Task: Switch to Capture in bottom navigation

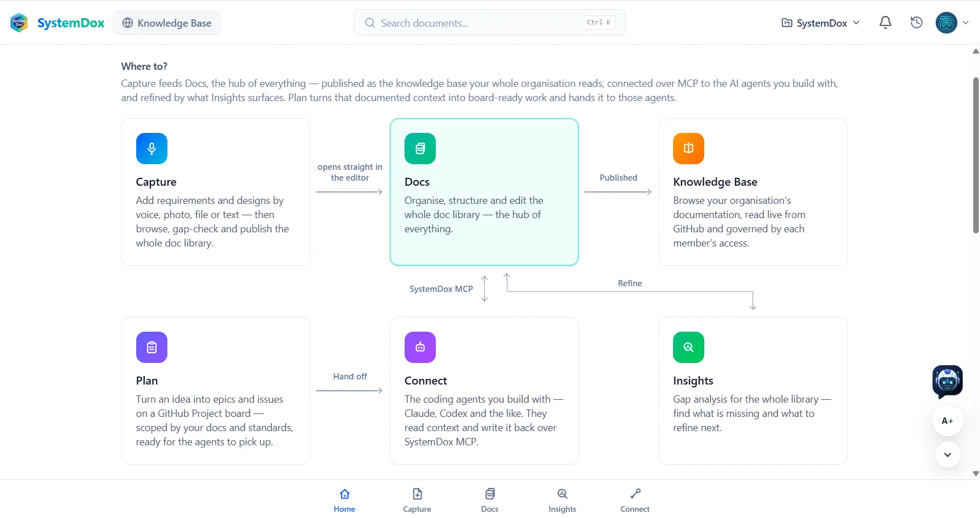Action: 417,500
